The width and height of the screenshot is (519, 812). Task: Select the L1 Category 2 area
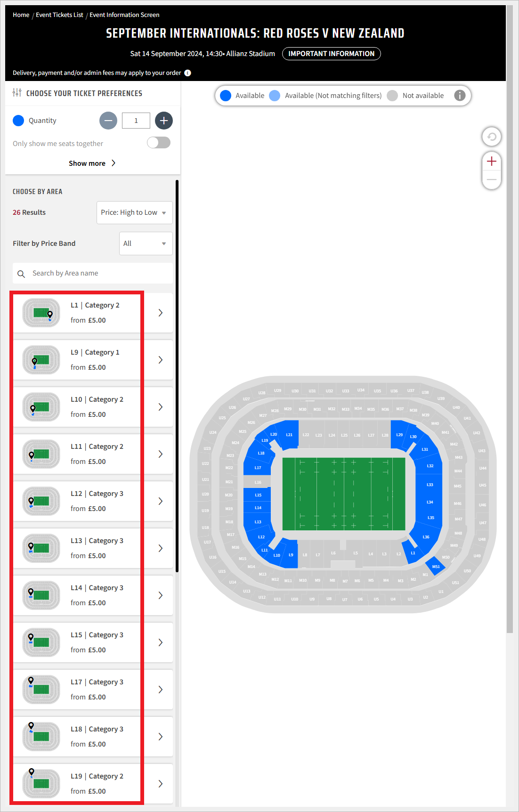pyautogui.click(x=93, y=313)
